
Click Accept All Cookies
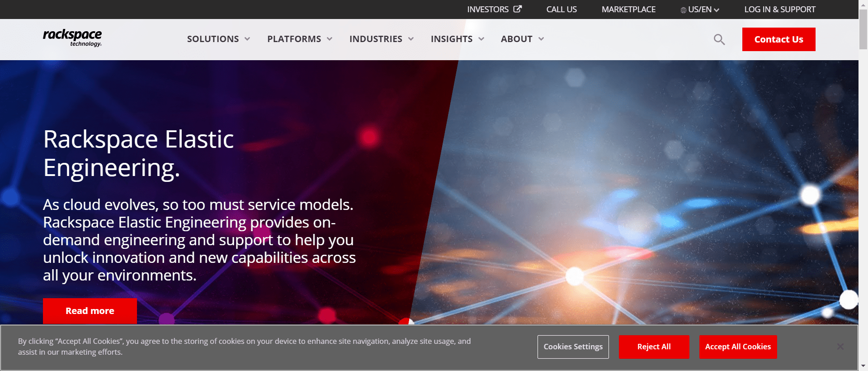(738, 347)
